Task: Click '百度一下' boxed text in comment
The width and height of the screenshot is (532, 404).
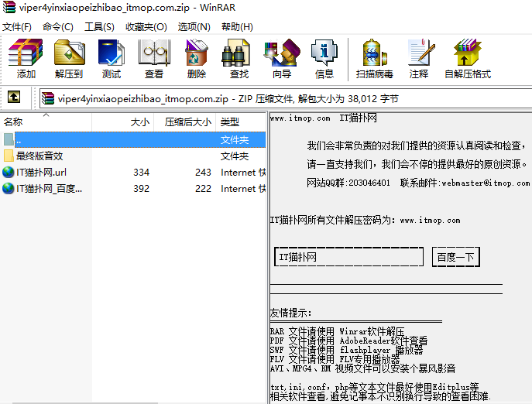Action: pos(455,257)
